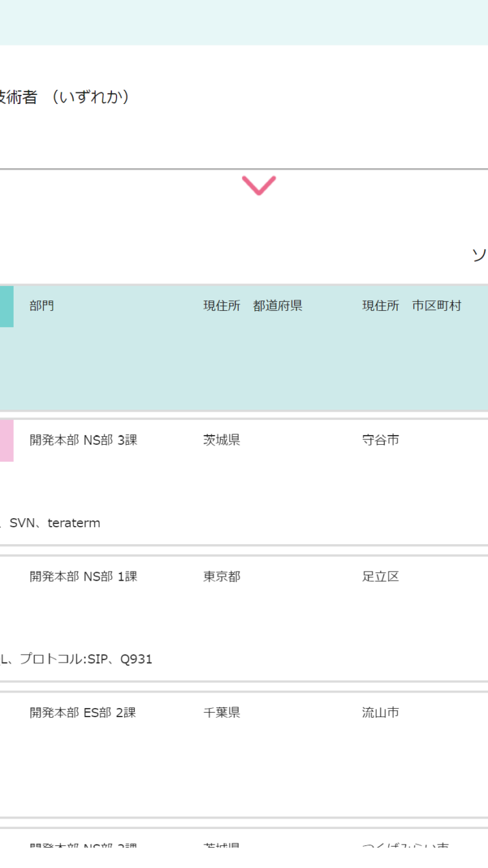488x868 pixels.
Task: Click the partially visible ソ label at right
Action: tap(480, 256)
